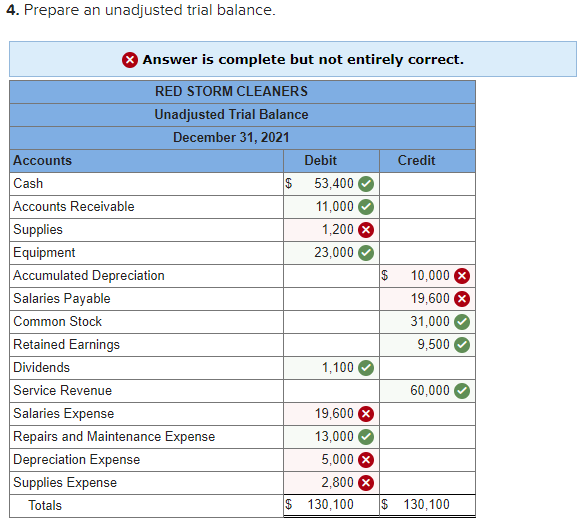Click the red X by Accumulated Depreciation 10,000

click(x=462, y=276)
